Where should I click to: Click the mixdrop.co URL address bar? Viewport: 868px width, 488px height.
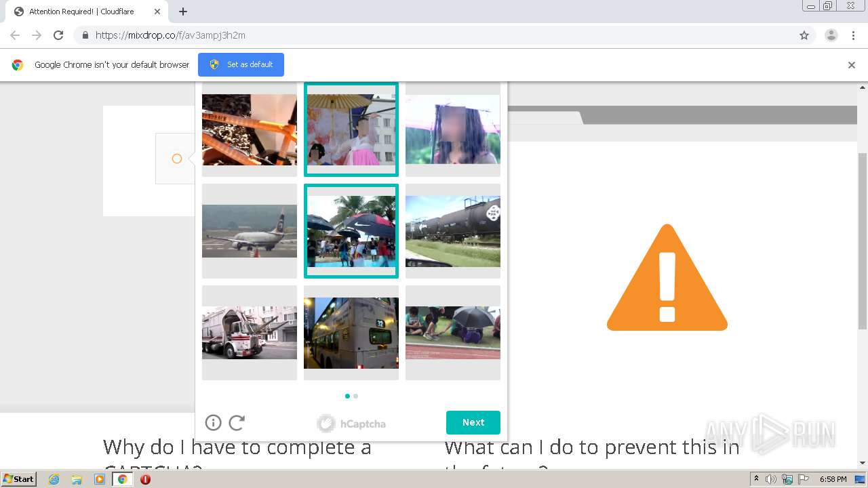[444, 35]
